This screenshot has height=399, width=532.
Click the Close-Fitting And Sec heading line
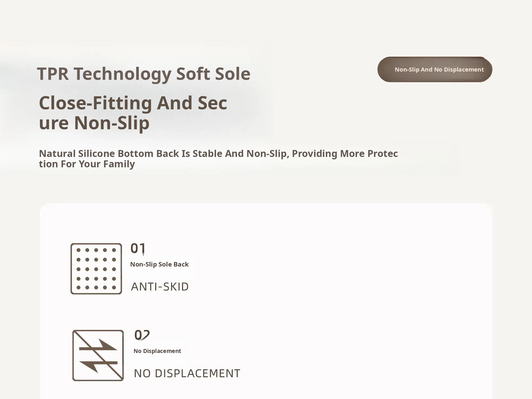tap(133, 103)
